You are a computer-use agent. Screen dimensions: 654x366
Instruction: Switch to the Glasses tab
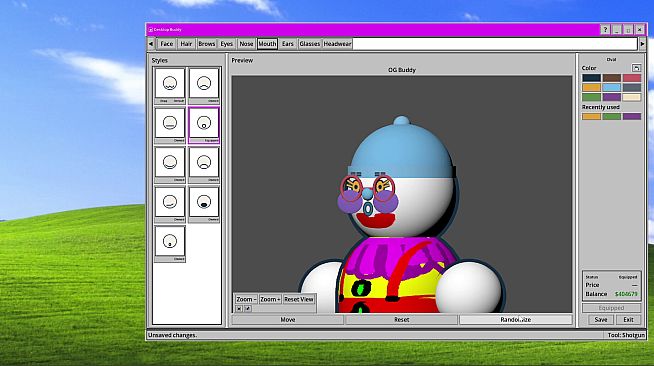coord(309,44)
